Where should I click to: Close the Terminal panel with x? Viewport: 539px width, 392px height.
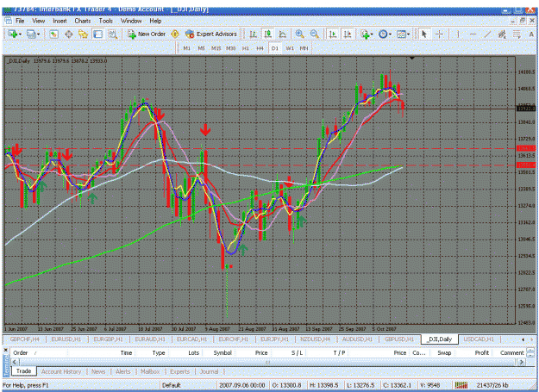tap(6, 350)
